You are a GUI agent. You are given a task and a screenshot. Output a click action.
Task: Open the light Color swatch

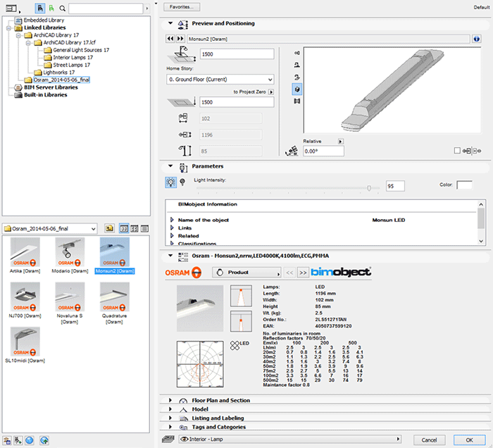(x=464, y=185)
